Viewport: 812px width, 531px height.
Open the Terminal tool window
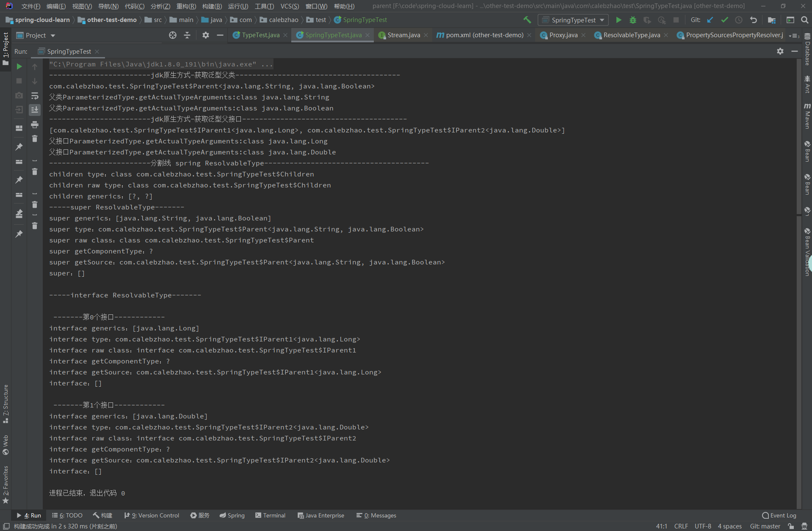pos(271,515)
